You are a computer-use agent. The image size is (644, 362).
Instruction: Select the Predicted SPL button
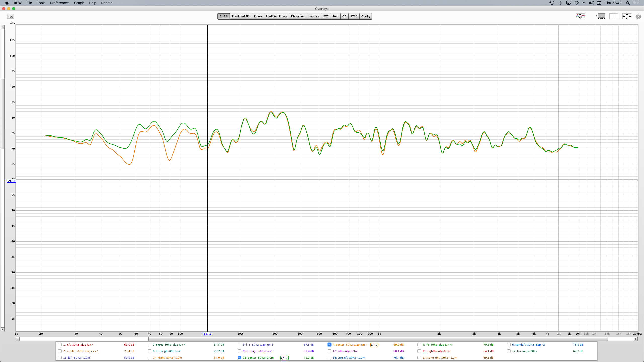(241, 16)
